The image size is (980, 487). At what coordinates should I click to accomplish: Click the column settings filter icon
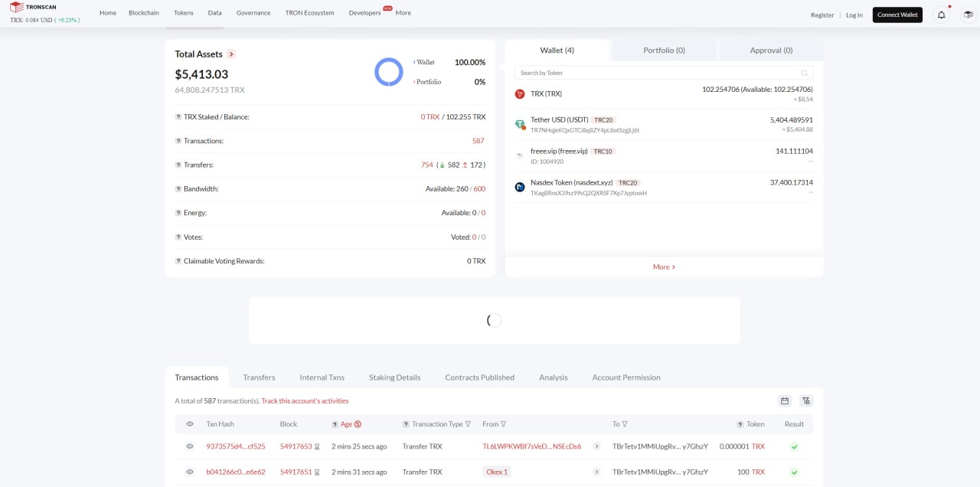coord(806,400)
